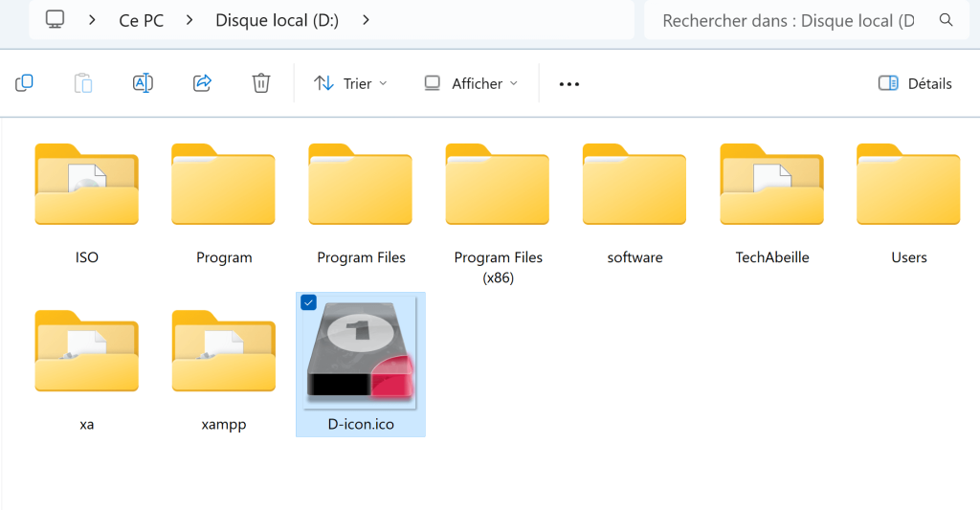The height and width of the screenshot is (510, 980).
Task: Uncheck the D-icon.ico selection checkbox
Action: point(308,302)
